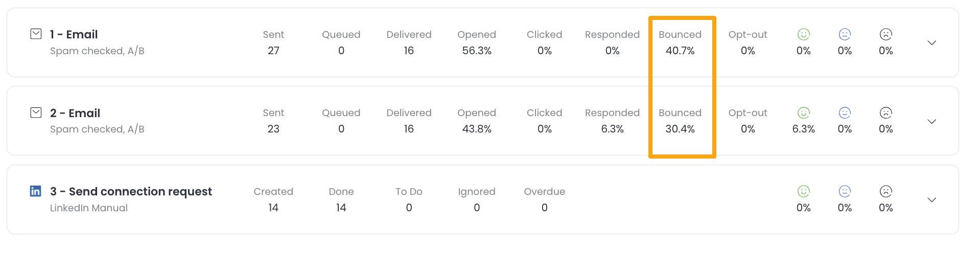This screenshot has width=980, height=266.
Task: Open the "2 - Email" step title
Action: click(75, 113)
